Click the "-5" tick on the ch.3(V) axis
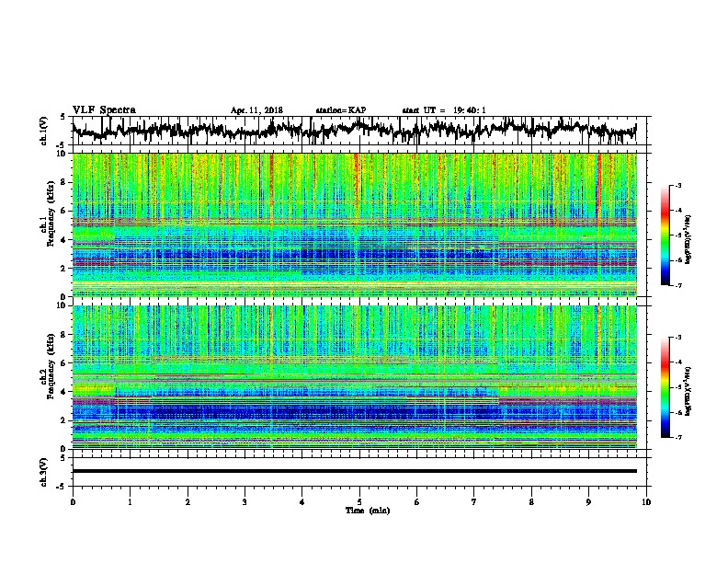728x563 pixels. [61, 487]
